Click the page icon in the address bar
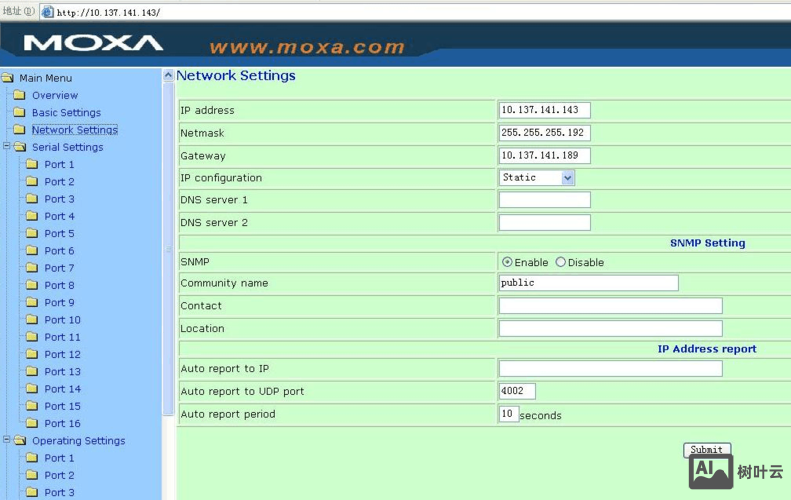The height and width of the screenshot is (500, 791). click(47, 12)
